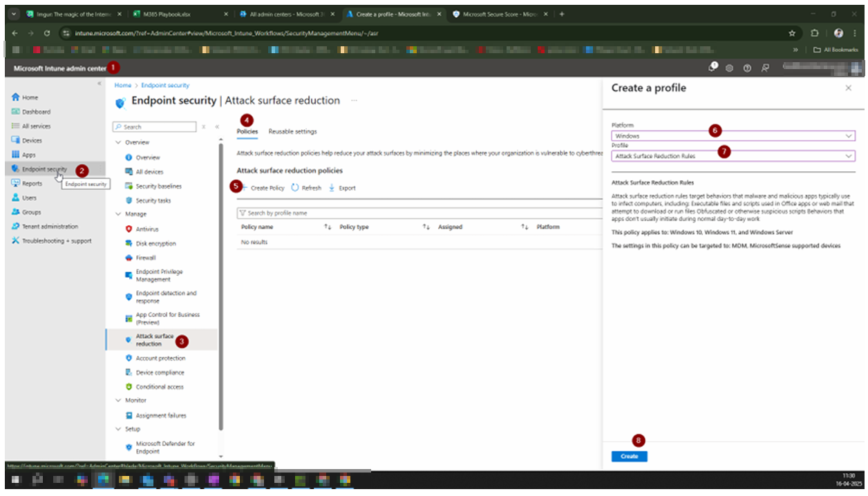The width and height of the screenshot is (868, 496).
Task: Click Create Policy
Action: [262, 188]
